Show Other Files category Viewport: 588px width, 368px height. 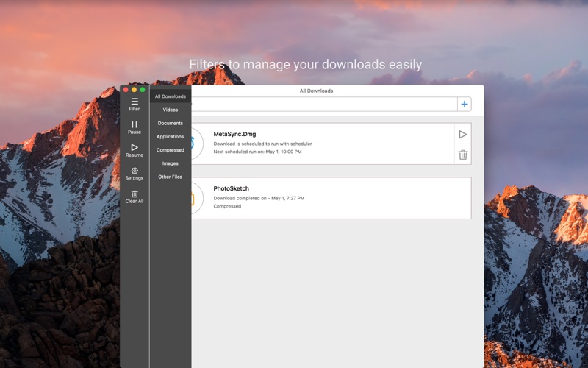coord(170,177)
